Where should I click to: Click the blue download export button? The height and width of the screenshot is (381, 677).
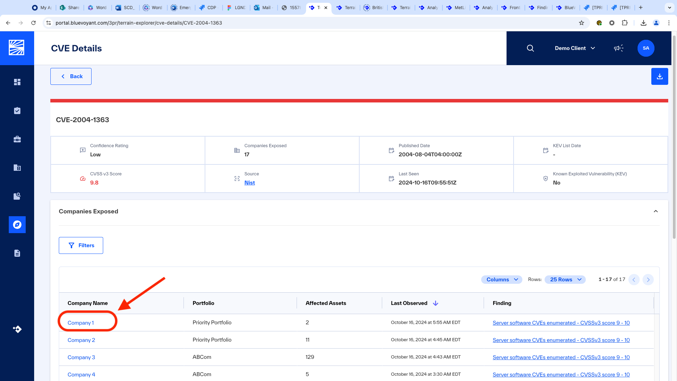tap(659, 76)
